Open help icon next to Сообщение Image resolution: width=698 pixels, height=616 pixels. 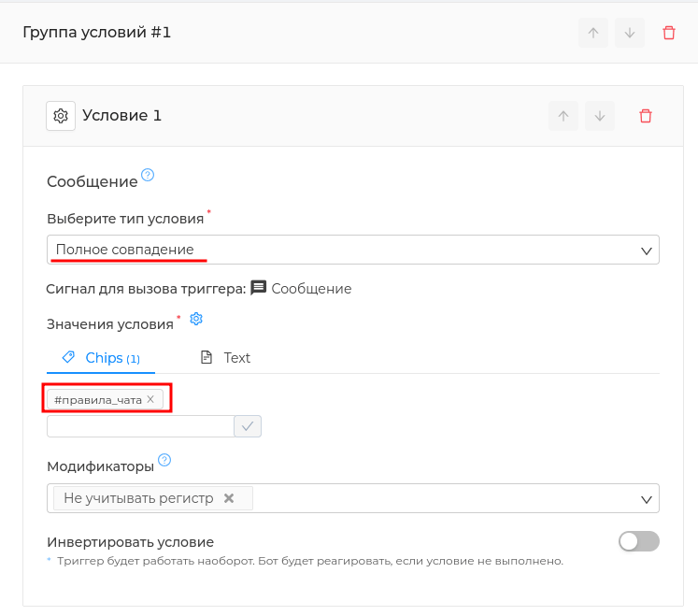pyautogui.click(x=148, y=175)
